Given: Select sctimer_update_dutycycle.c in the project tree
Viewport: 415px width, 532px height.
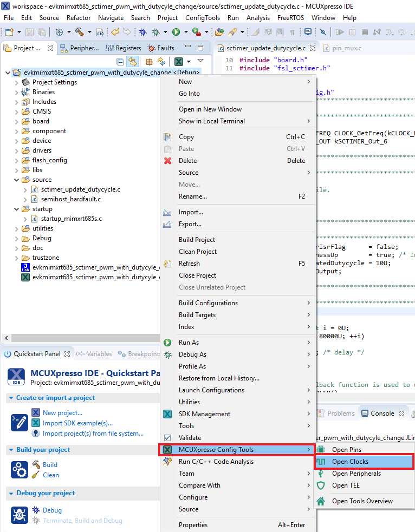Looking at the screenshot, I should [80, 189].
